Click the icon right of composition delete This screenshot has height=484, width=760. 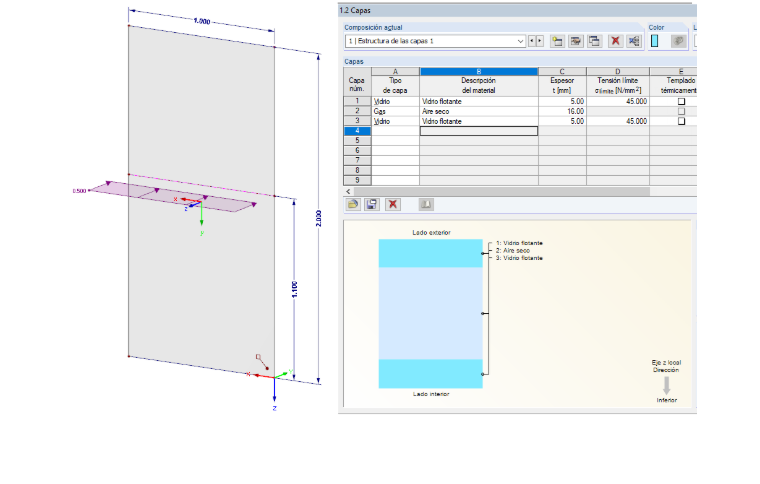click(633, 41)
